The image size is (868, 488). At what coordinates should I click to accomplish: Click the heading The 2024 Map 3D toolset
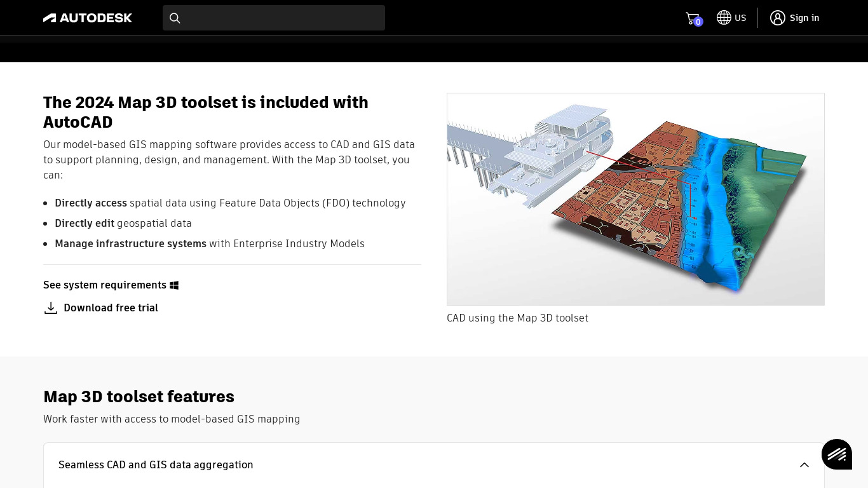(206, 112)
